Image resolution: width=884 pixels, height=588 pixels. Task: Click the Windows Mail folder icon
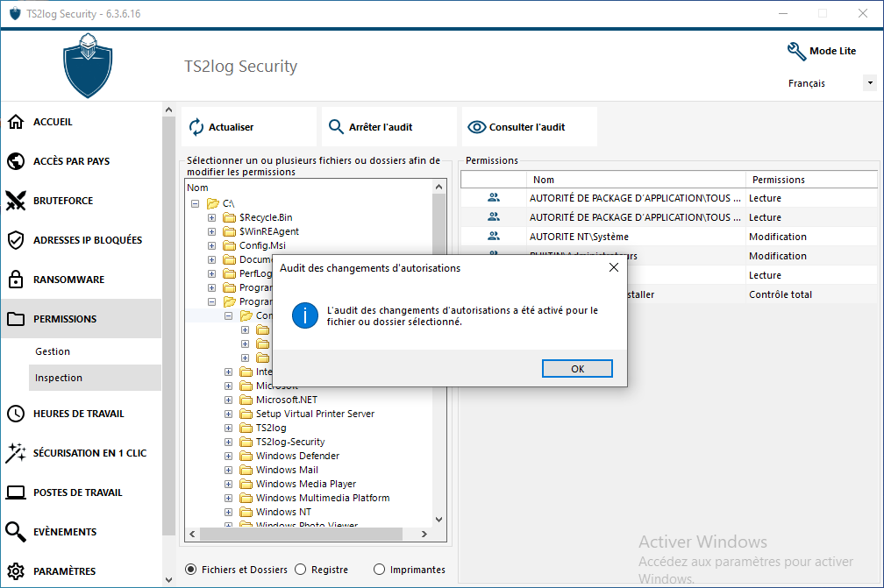point(246,470)
